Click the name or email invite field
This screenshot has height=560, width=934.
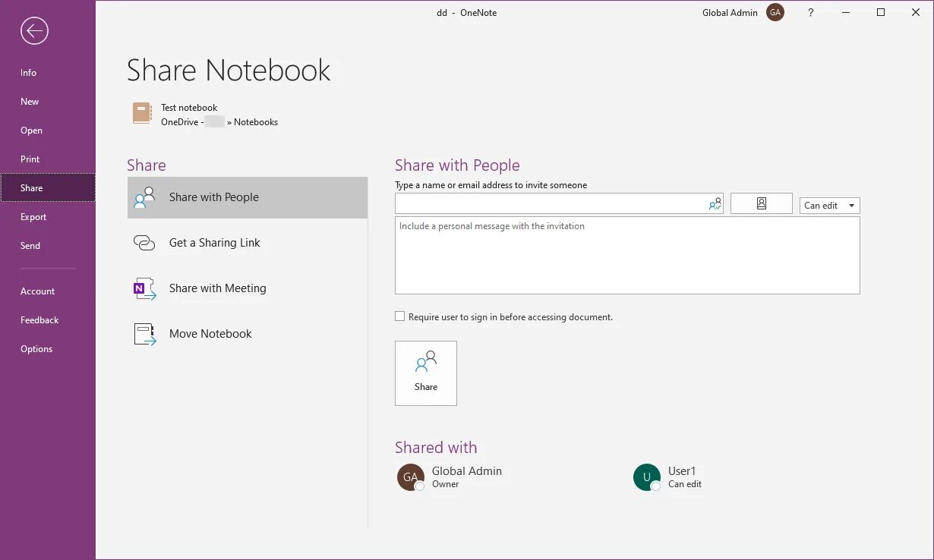[559, 203]
